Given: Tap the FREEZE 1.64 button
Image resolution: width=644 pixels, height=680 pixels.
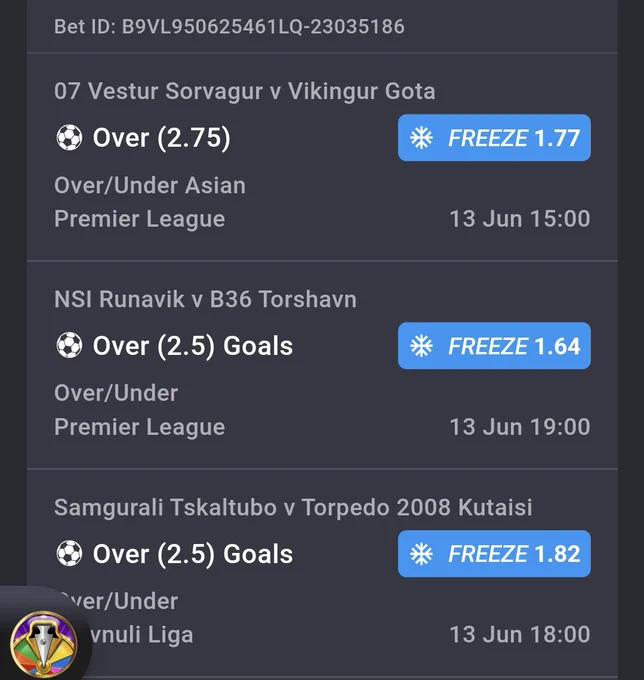Looking at the screenshot, I should [x=494, y=346].
